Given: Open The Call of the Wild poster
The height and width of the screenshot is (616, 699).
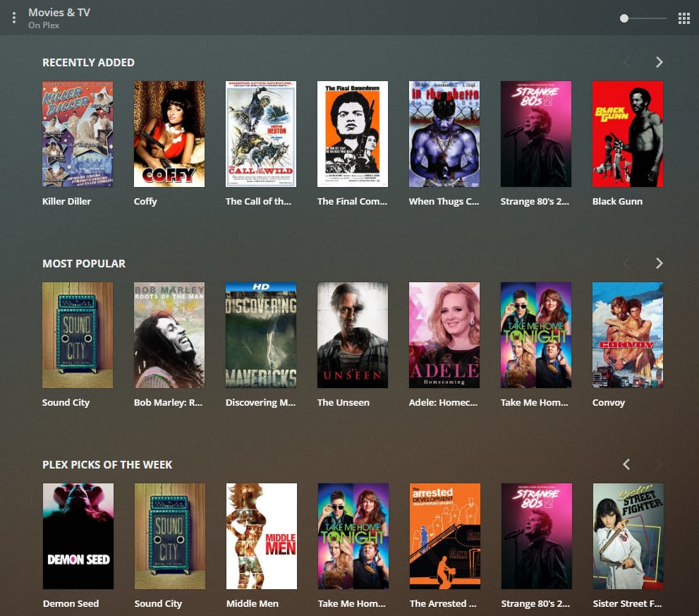Looking at the screenshot, I should 261,134.
